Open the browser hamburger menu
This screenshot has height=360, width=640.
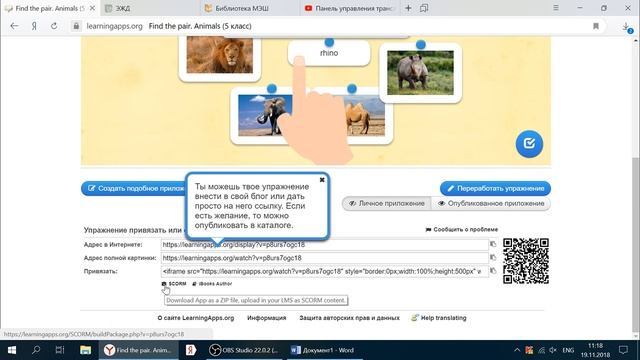point(556,8)
